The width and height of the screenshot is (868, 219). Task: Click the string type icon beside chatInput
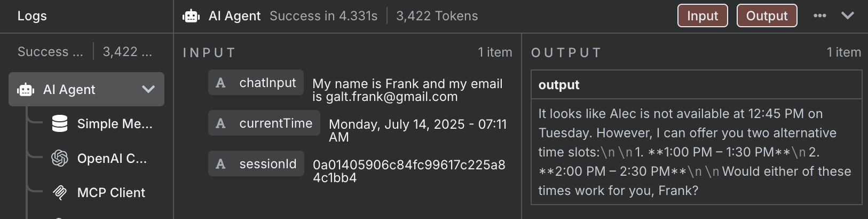click(x=220, y=83)
